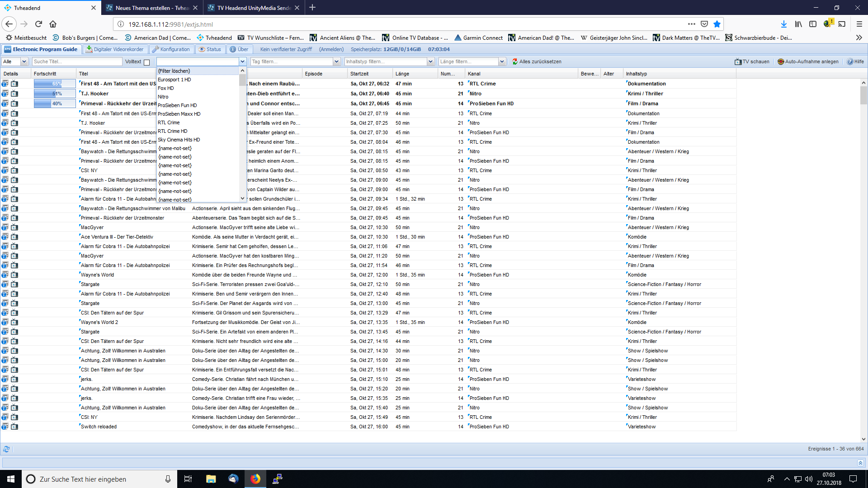
Task: Open Task View in taskbar
Action: pos(188,479)
